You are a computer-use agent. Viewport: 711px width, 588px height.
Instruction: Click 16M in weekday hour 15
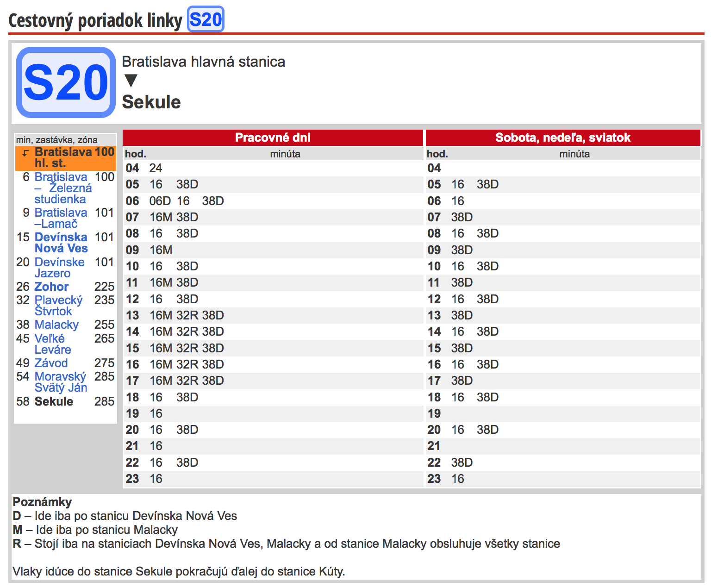pyautogui.click(x=161, y=348)
